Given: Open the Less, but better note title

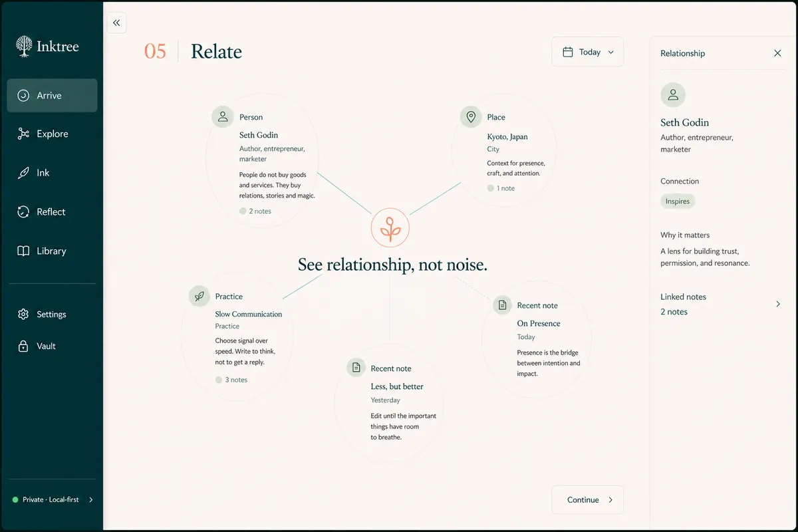Looking at the screenshot, I should (x=397, y=386).
